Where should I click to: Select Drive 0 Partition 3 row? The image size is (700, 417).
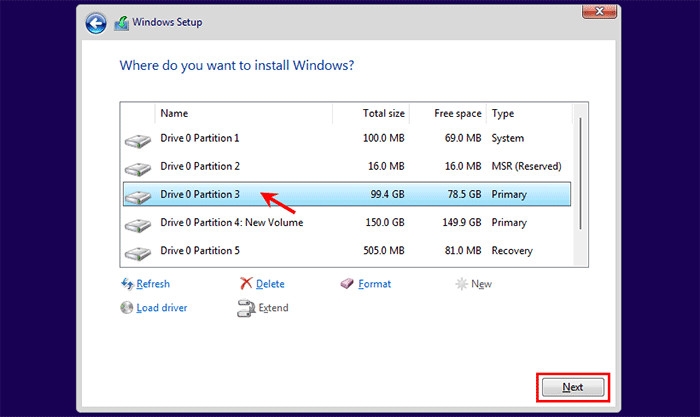pos(347,194)
